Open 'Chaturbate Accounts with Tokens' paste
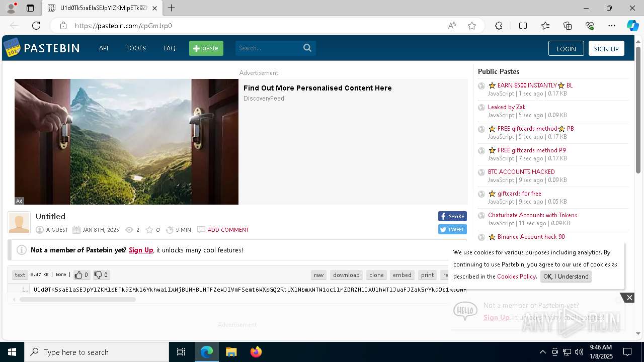The image size is (644, 362). [532, 215]
